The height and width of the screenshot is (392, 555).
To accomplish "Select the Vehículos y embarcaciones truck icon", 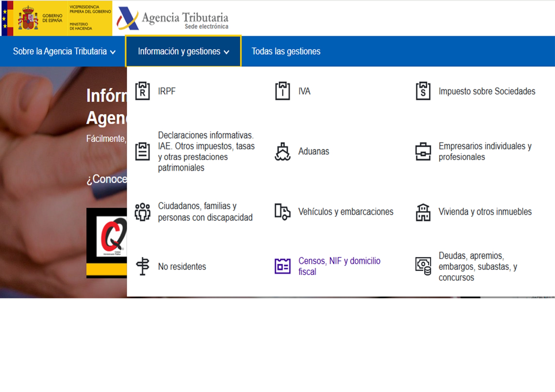I will (x=283, y=212).
